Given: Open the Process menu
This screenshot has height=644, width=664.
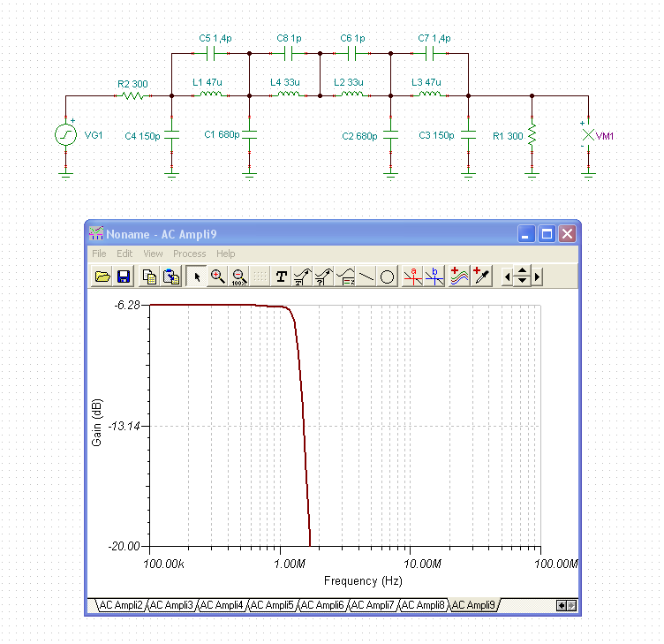Looking at the screenshot, I should pos(189,254).
